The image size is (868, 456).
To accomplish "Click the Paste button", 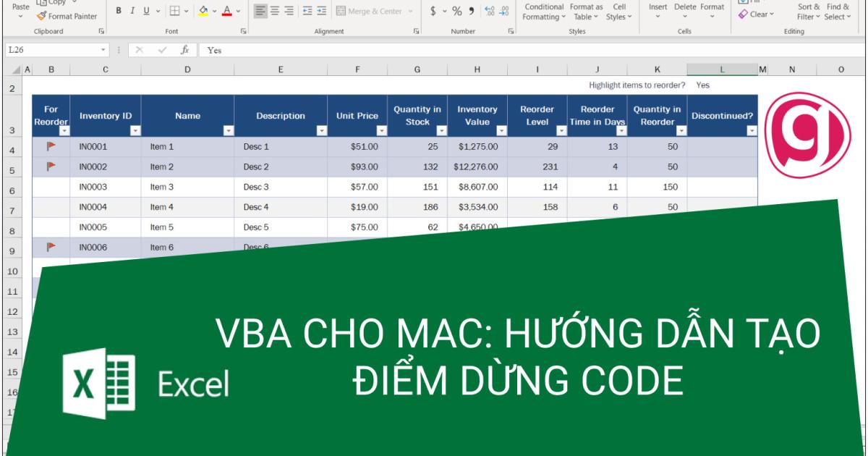I will coord(20,7).
